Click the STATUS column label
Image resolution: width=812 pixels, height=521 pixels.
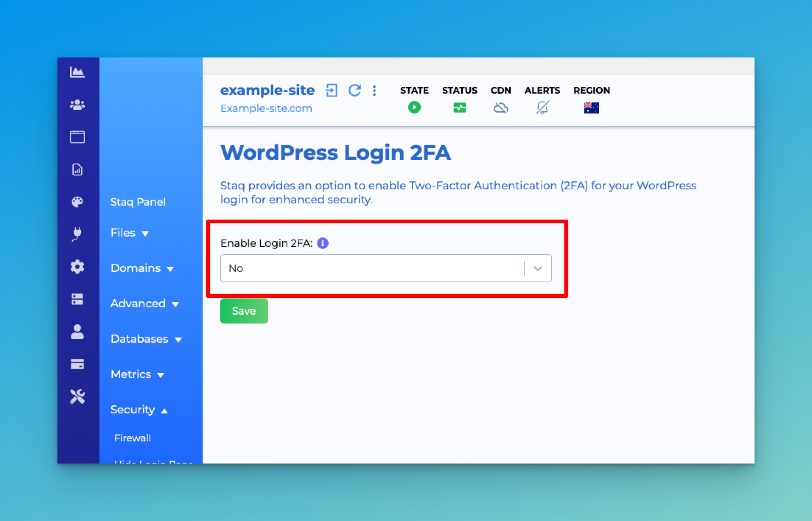click(x=460, y=90)
